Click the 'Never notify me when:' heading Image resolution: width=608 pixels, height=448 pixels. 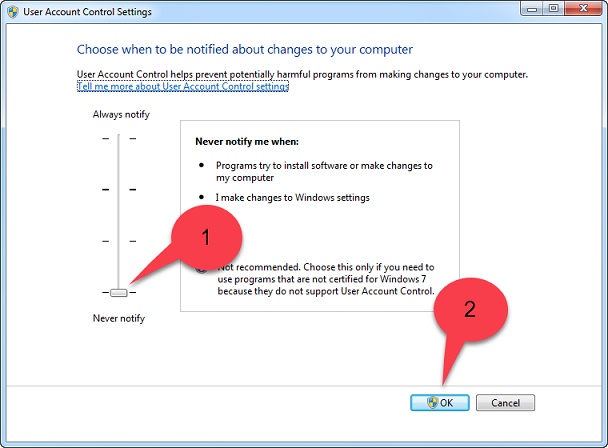tap(247, 142)
